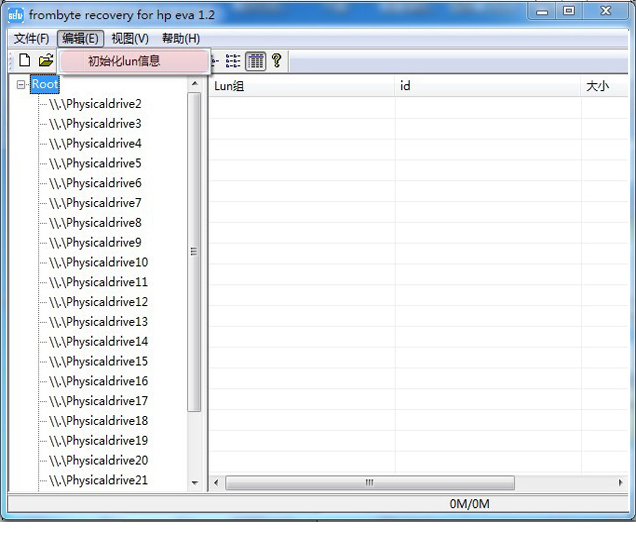This screenshot has height=547, width=636.
Task: Switch to details view icon
Action: point(256,61)
